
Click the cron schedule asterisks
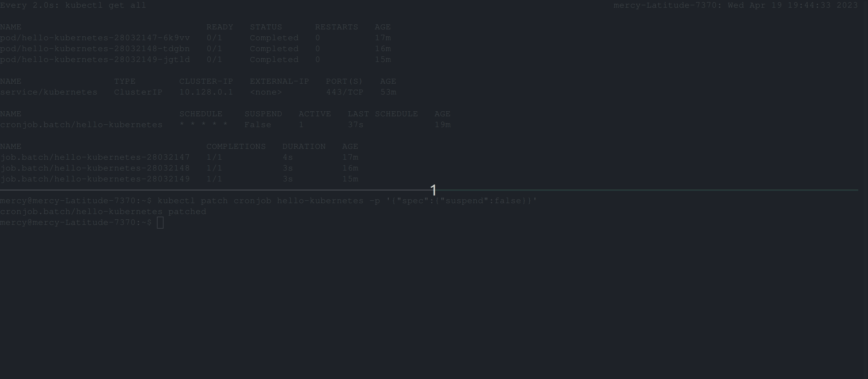point(203,125)
